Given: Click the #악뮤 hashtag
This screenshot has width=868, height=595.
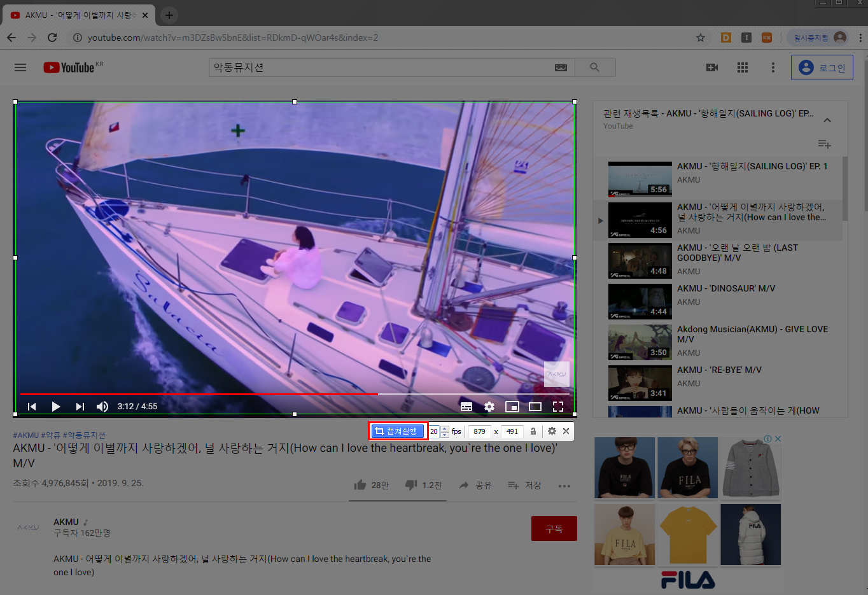Looking at the screenshot, I should [x=51, y=435].
